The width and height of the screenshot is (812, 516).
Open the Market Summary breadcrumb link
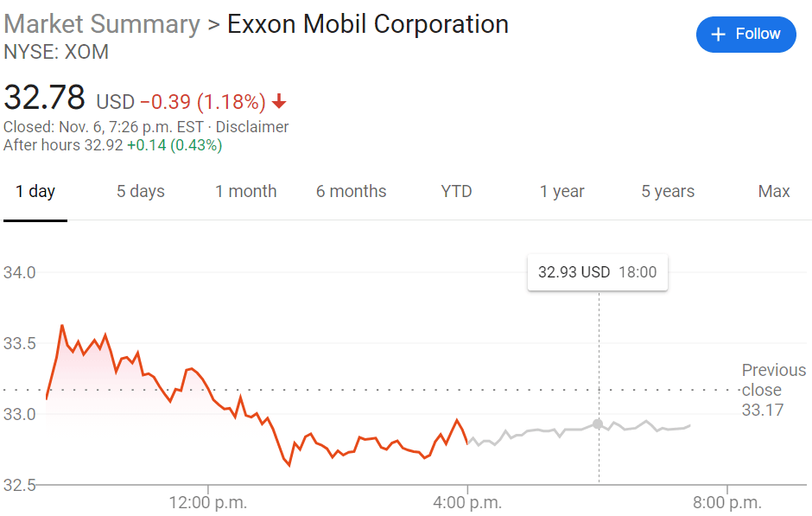point(101,24)
